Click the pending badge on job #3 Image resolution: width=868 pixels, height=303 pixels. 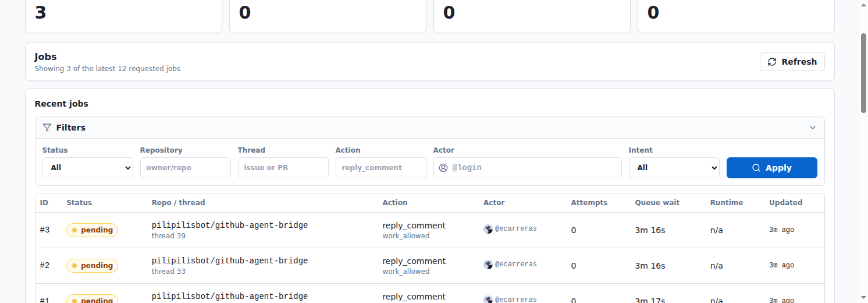coord(93,230)
